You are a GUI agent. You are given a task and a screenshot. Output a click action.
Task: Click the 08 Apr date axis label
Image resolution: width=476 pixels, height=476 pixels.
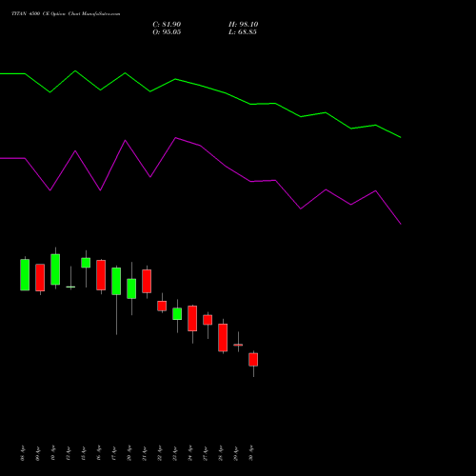pyautogui.click(x=23, y=453)
